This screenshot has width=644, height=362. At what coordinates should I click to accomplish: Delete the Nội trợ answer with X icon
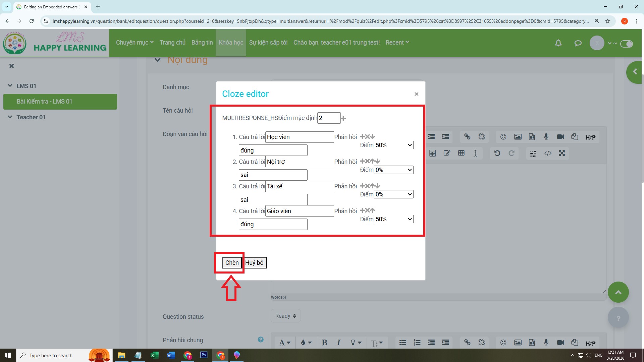tap(367, 161)
